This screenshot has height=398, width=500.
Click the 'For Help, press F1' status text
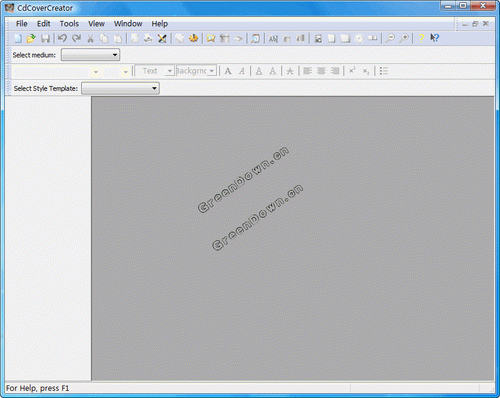[37, 388]
